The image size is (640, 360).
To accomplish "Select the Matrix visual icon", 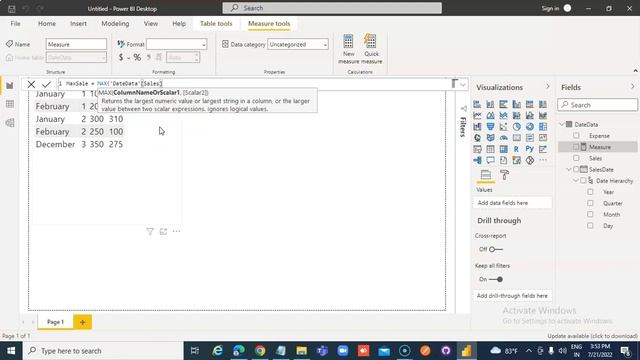I will pos(503,149).
